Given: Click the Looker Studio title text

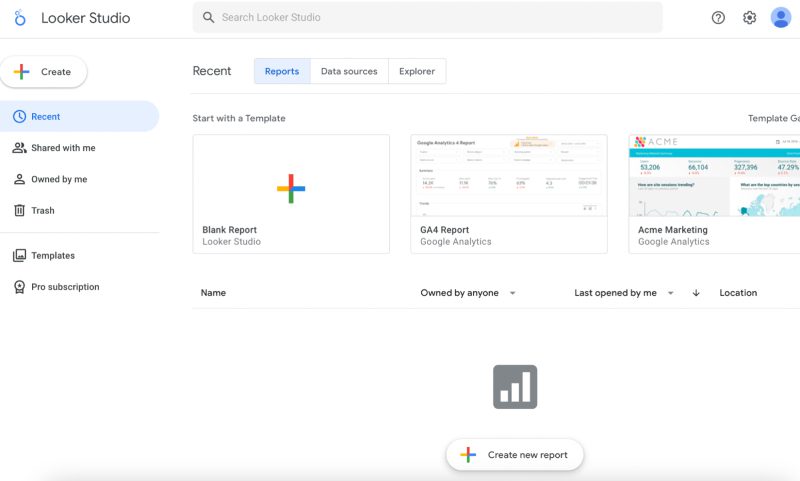Looking at the screenshot, I should [x=86, y=18].
